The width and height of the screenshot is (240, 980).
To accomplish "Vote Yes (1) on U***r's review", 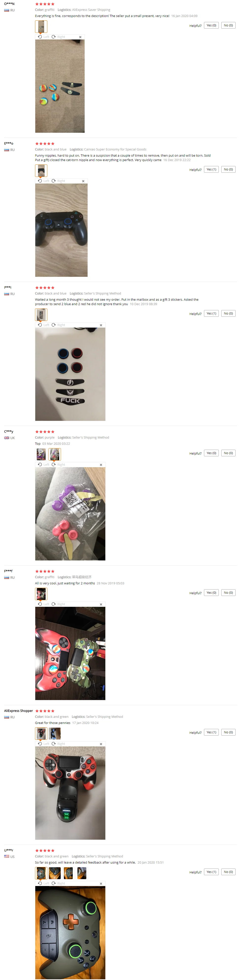I will (x=211, y=872).
